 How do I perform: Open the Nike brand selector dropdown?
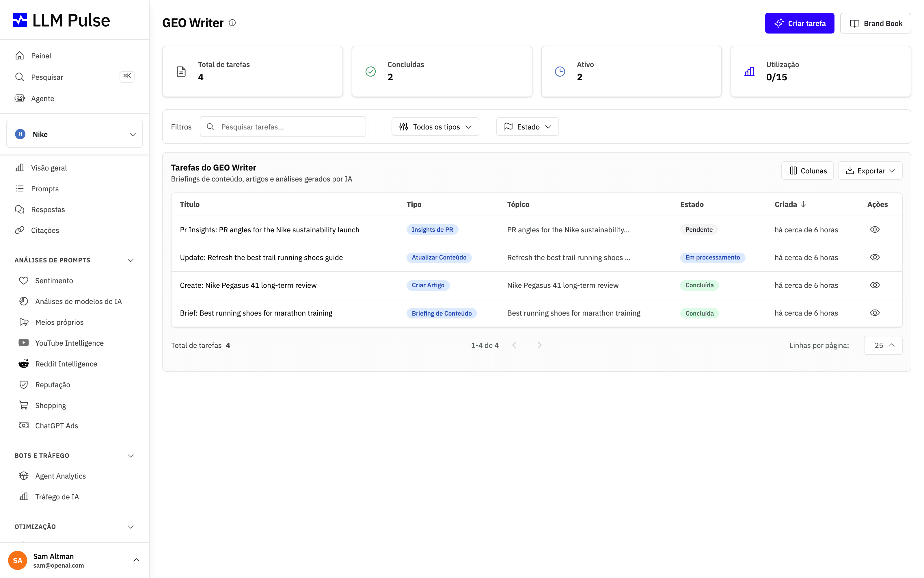[x=74, y=134]
